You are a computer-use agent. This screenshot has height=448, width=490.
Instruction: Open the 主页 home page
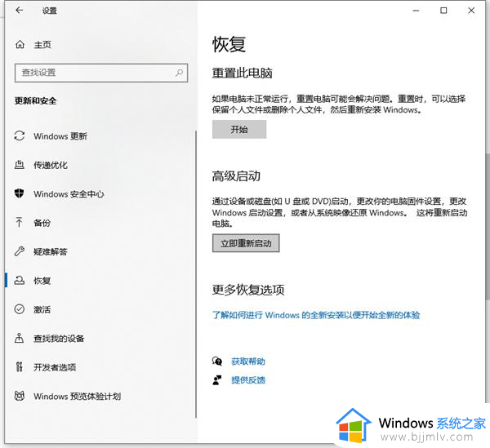(x=42, y=45)
